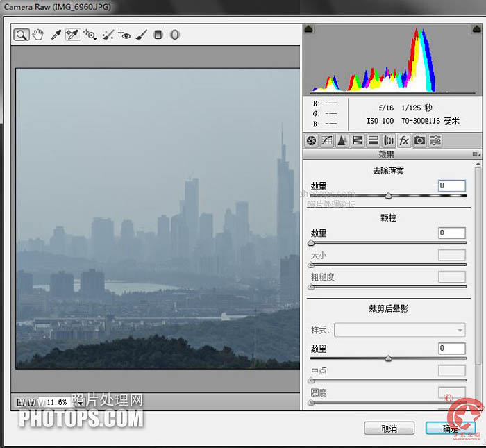Open the Camera Calibration panel tab
486x448 pixels.
(419, 141)
